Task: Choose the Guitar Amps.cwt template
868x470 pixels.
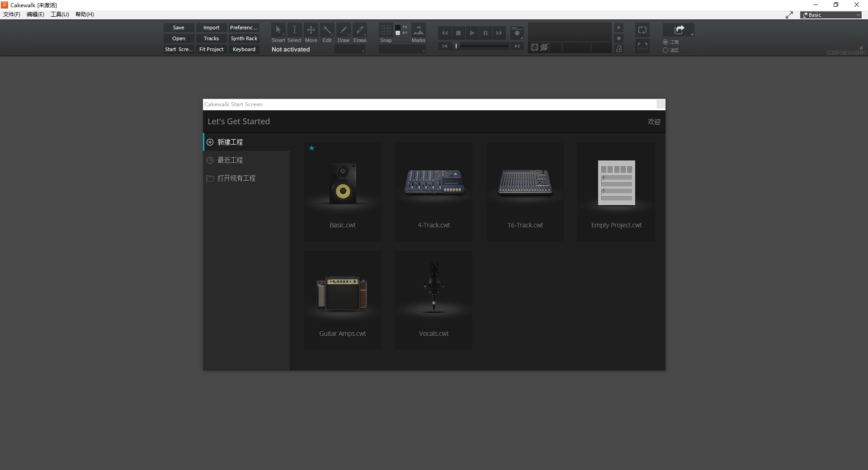Action: [x=342, y=300]
